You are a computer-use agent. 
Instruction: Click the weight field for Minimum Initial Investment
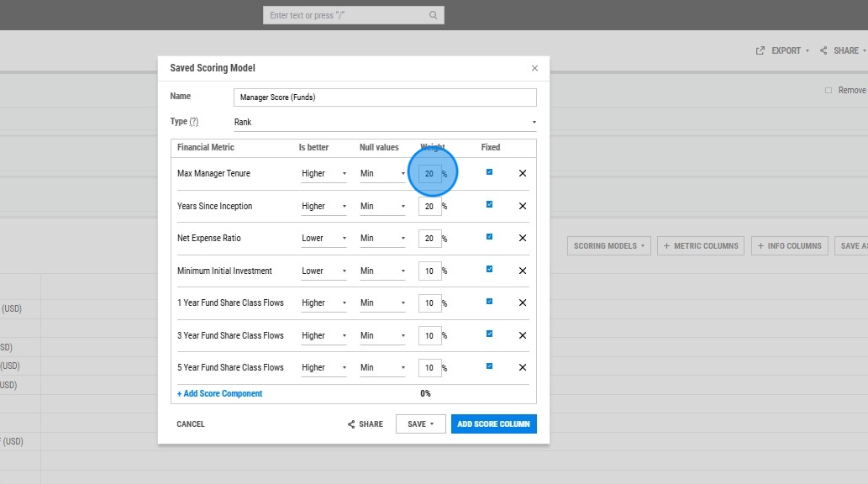click(429, 271)
